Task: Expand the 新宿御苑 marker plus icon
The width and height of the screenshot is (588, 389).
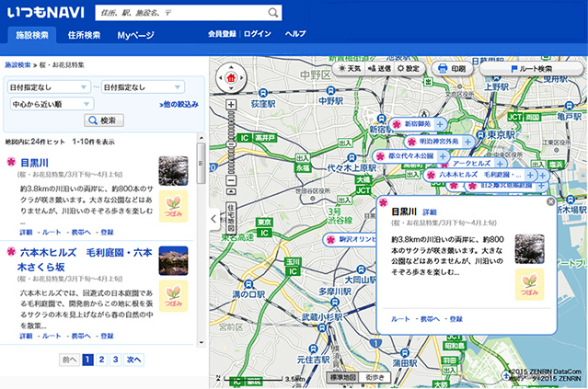Action: (440, 124)
